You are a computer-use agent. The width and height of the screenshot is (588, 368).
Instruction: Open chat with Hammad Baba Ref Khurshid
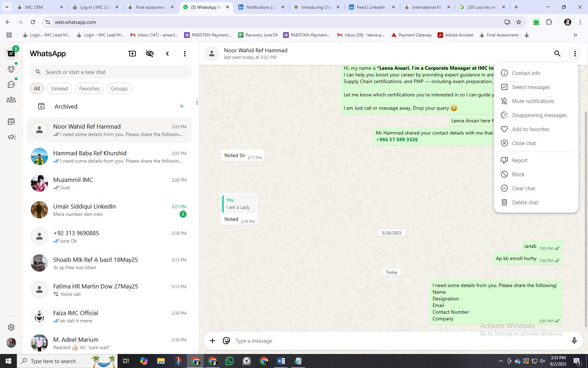109,157
